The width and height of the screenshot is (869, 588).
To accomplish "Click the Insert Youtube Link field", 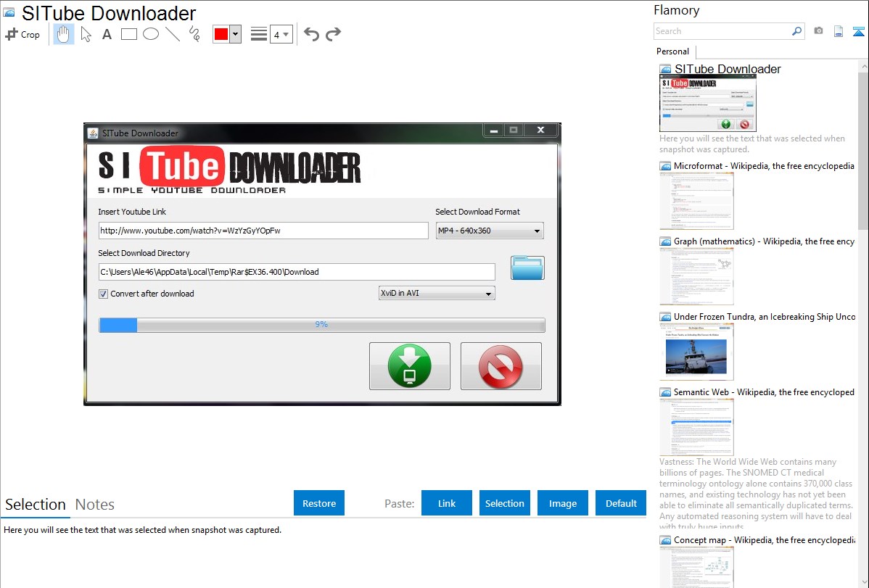I will 263,231.
